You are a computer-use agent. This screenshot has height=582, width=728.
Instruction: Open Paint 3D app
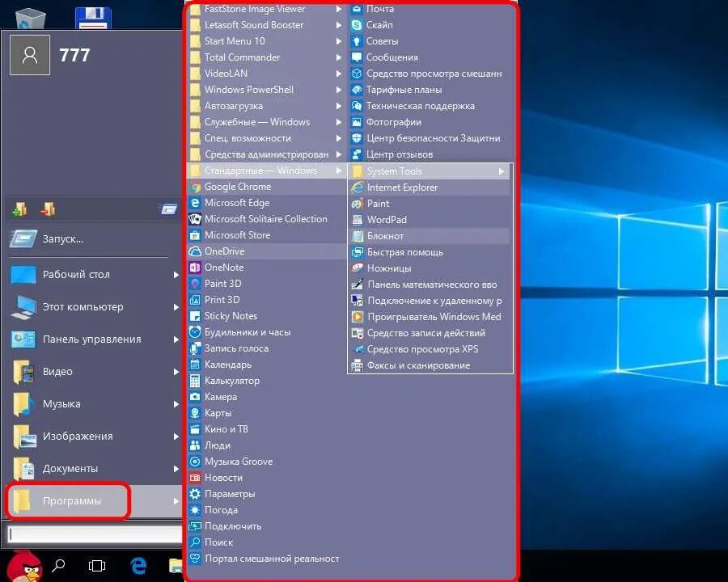pos(266,284)
